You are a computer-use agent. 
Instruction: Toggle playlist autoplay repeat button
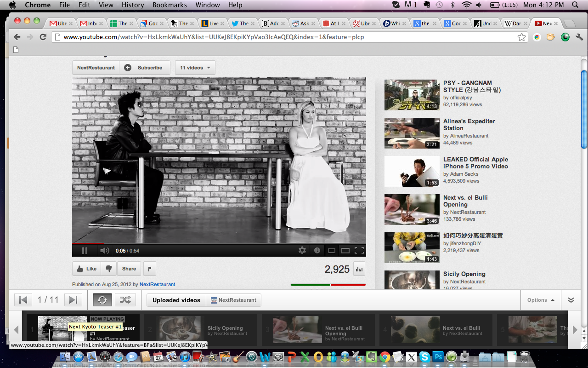pos(102,300)
